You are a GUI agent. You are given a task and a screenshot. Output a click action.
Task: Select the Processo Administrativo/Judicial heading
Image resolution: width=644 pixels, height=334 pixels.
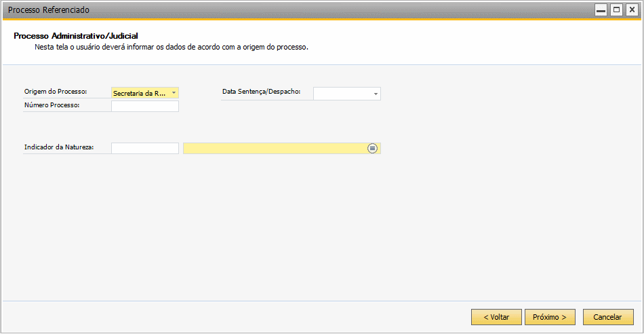[x=75, y=36]
